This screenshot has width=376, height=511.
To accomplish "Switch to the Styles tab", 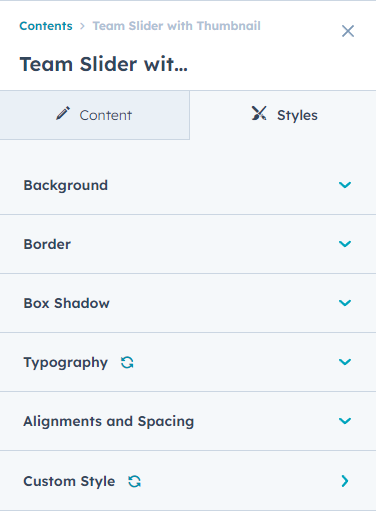I will (x=283, y=115).
